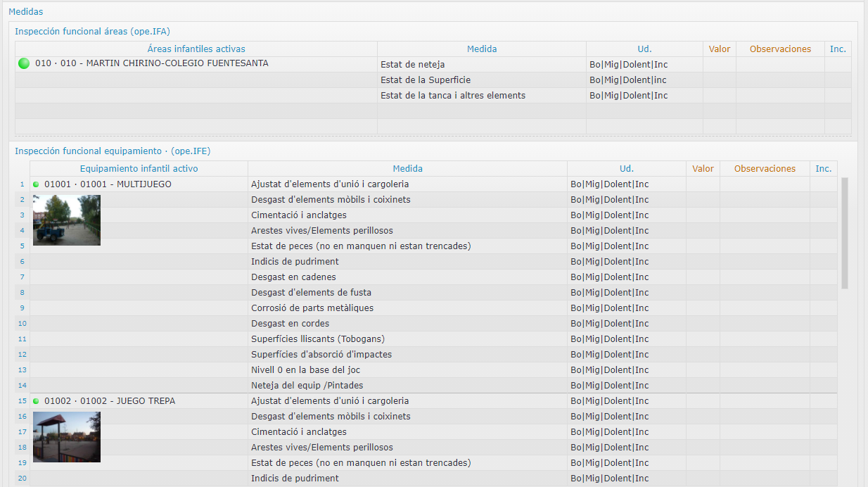
Task: Click the Observaciones header in the areas table
Action: [x=780, y=49]
